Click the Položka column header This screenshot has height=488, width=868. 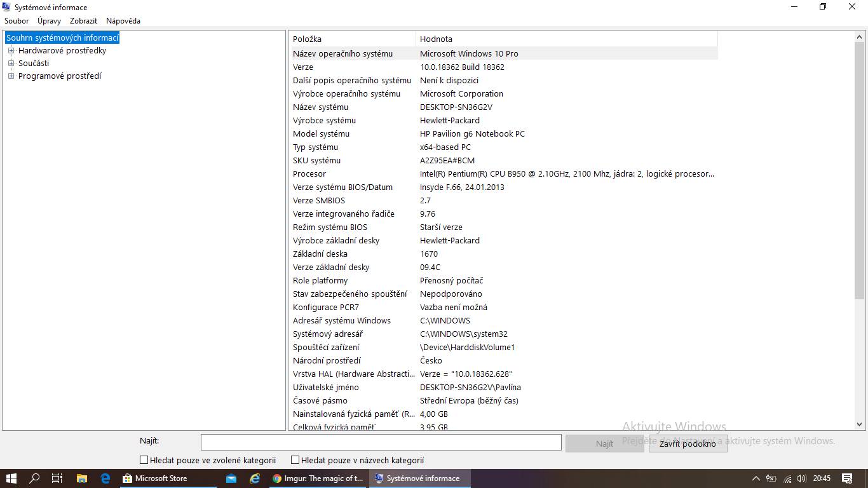[353, 39]
